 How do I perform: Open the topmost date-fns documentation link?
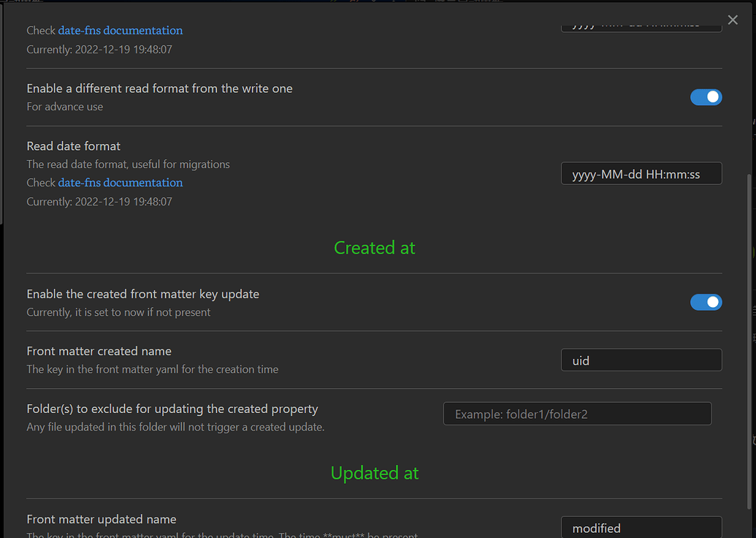pyautogui.click(x=121, y=31)
